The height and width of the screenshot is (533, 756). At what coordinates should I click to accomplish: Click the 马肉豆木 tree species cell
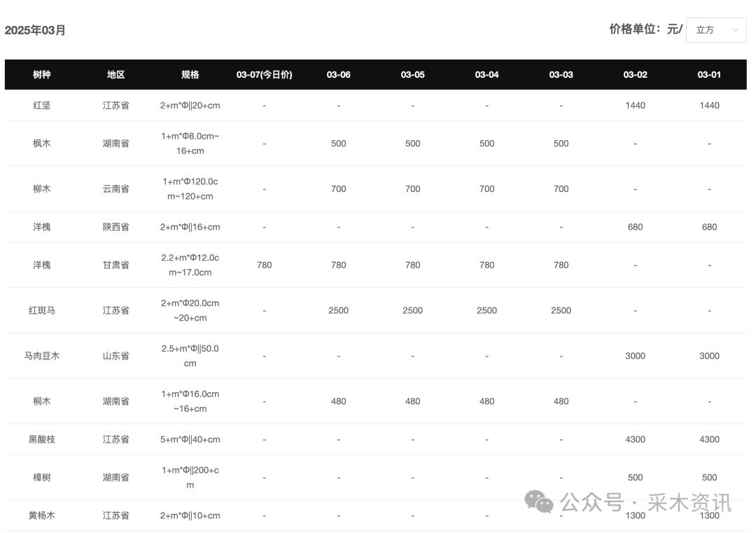pos(42,356)
